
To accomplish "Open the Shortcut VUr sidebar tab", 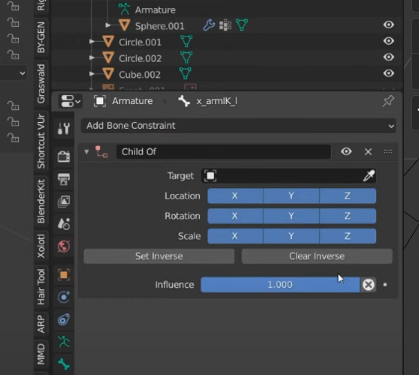I will (x=41, y=141).
